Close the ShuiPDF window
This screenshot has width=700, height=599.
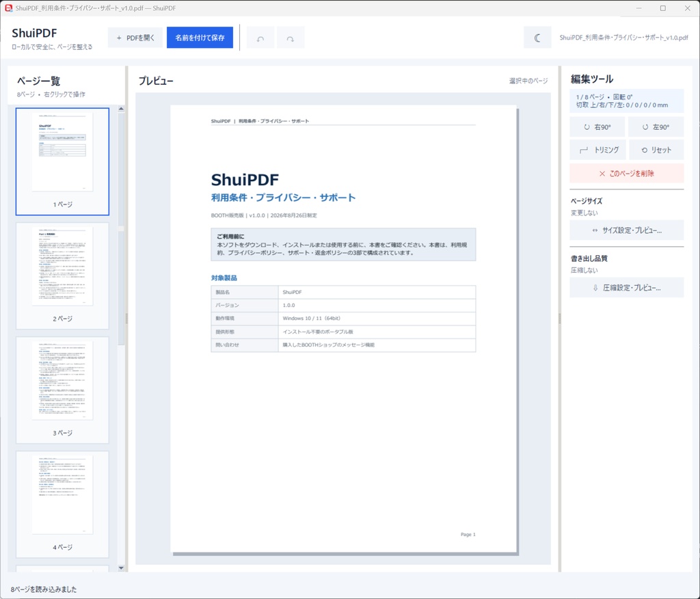pos(687,8)
